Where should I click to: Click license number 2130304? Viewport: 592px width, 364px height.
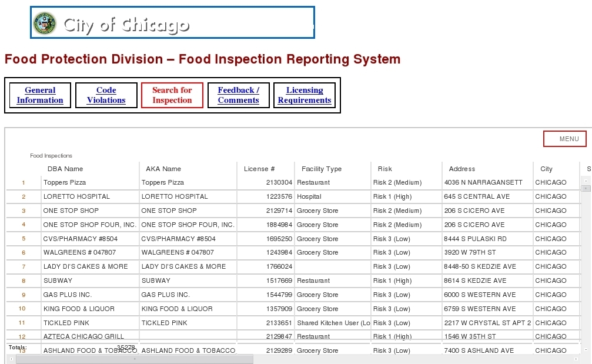(x=279, y=182)
